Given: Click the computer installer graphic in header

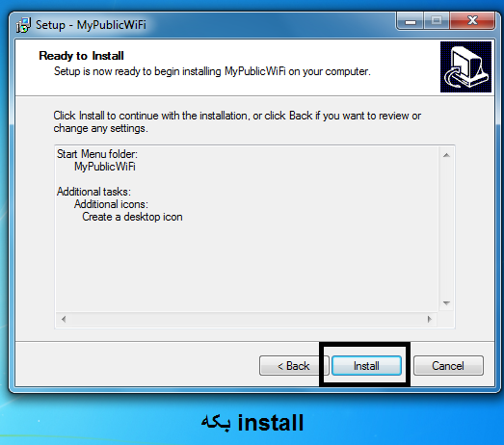Looking at the screenshot, I should click(465, 66).
